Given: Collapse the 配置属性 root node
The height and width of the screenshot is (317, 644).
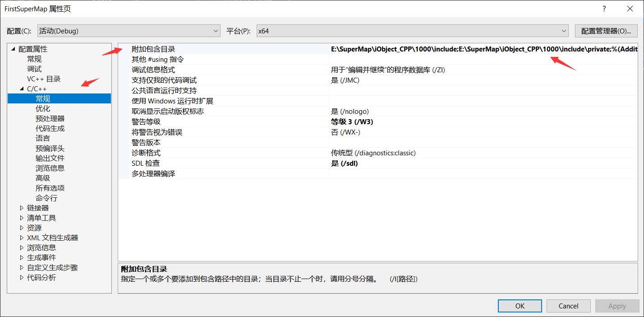Looking at the screenshot, I should point(13,49).
